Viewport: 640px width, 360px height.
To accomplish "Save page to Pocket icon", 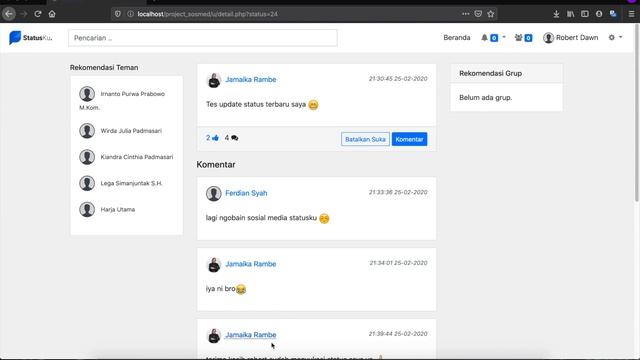I will [x=478, y=14].
